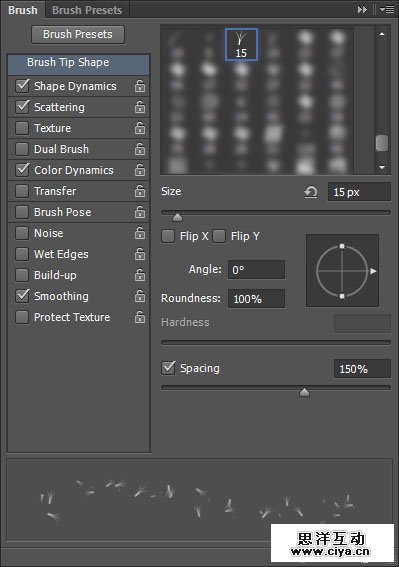Toggle lock icon for Shape Dynamics
The height and width of the screenshot is (567, 399).
(140, 86)
